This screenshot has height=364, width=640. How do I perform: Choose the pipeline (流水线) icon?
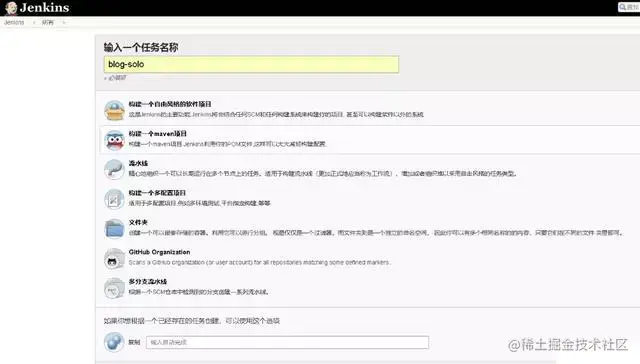[x=114, y=169]
